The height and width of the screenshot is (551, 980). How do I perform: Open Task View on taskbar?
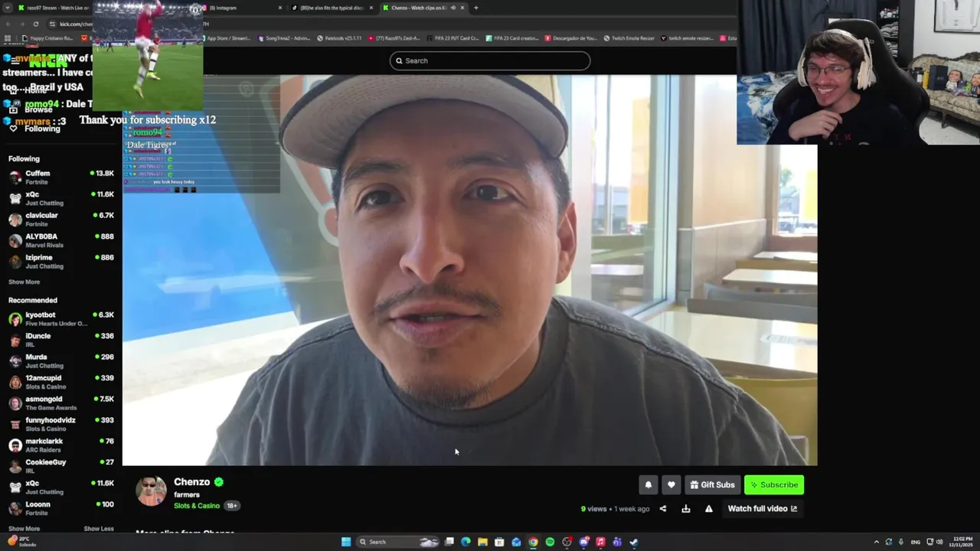coord(449,542)
